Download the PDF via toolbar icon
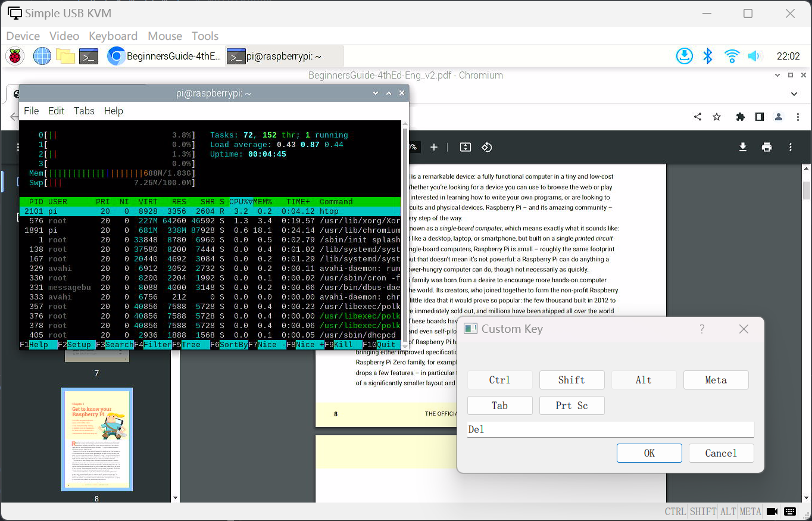The height and width of the screenshot is (521, 812). click(x=743, y=147)
